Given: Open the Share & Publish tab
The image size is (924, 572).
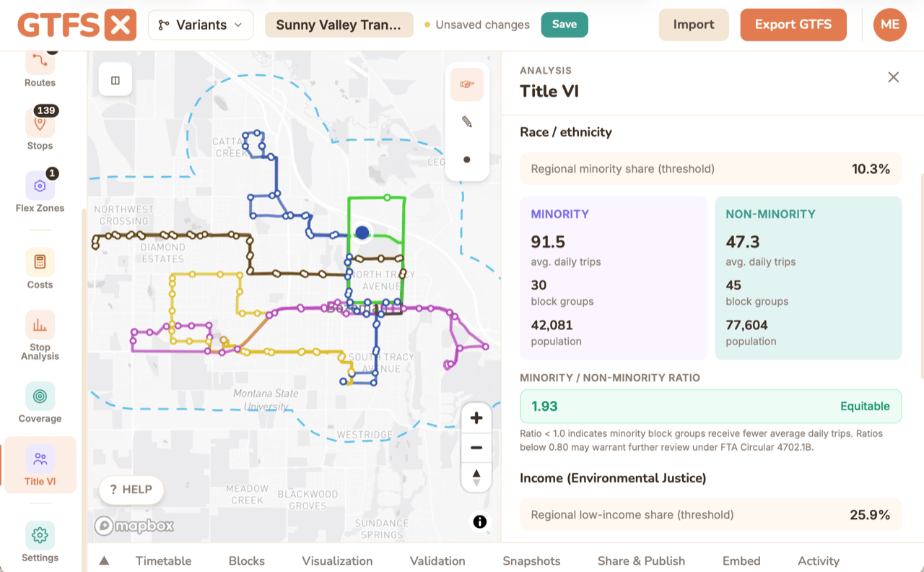Looking at the screenshot, I should (641, 560).
